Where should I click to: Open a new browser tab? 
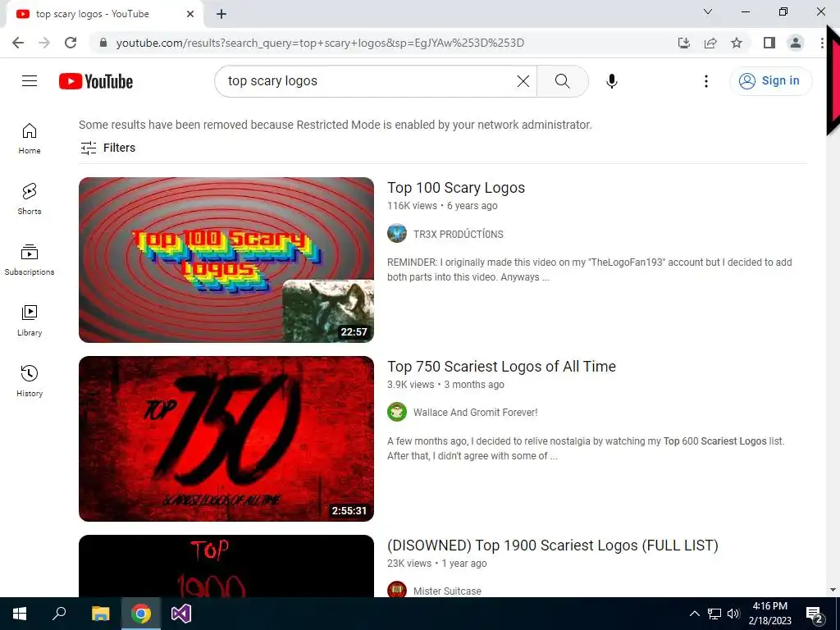point(221,15)
